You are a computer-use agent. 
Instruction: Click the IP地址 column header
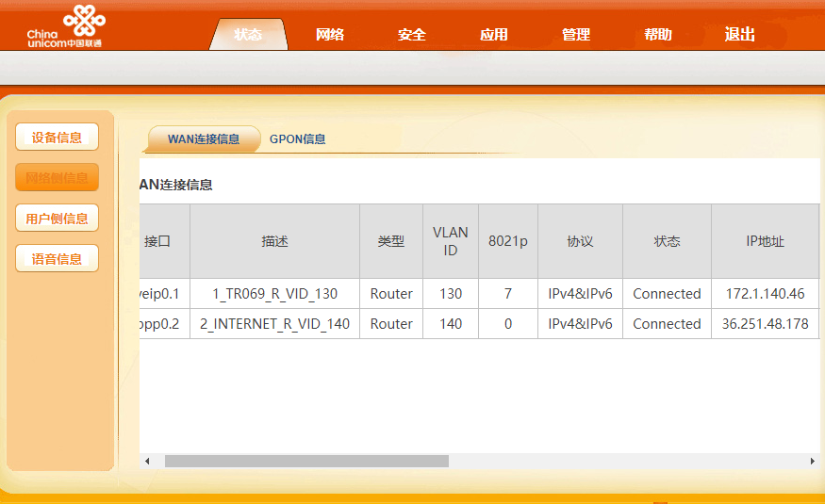(765, 241)
